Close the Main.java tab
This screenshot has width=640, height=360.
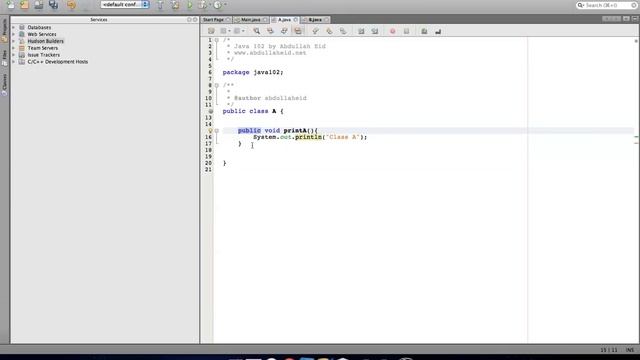[x=265, y=20]
